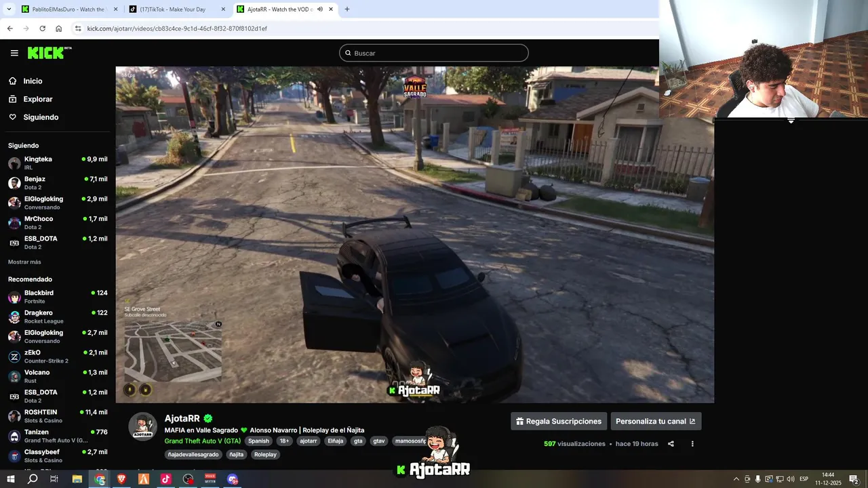Click the gtav tag

pyautogui.click(x=379, y=441)
